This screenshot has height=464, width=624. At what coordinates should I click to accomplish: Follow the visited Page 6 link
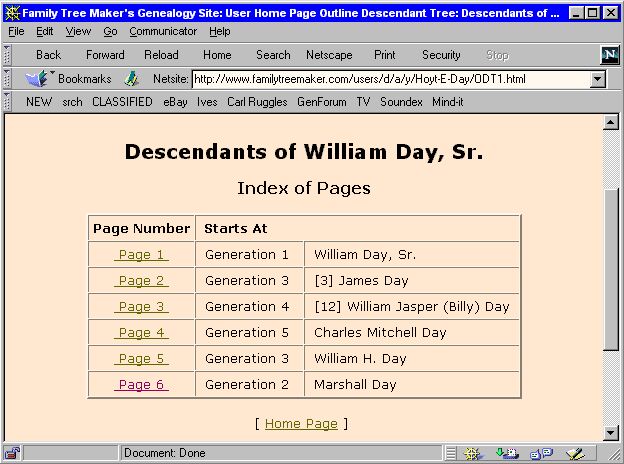141,384
